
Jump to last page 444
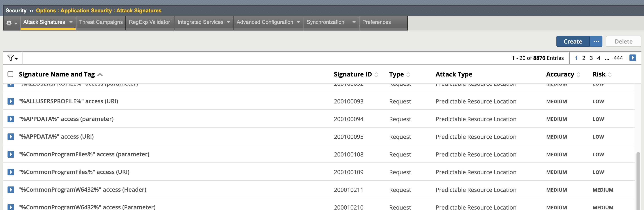pos(618,58)
